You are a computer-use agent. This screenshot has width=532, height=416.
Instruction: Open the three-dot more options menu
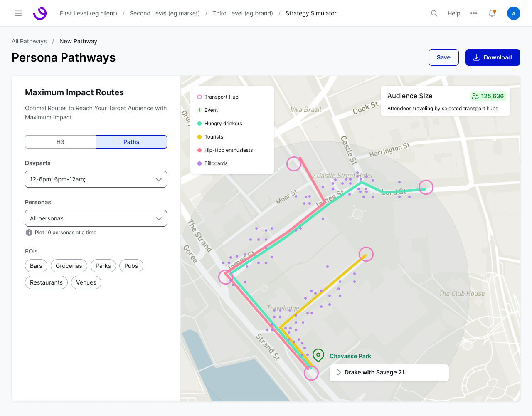click(474, 13)
